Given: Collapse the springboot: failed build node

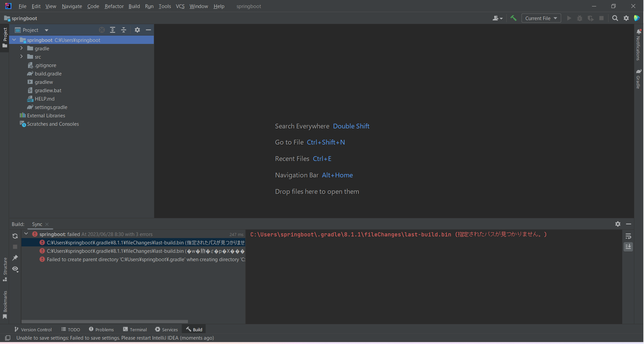Looking at the screenshot, I should 26,234.
